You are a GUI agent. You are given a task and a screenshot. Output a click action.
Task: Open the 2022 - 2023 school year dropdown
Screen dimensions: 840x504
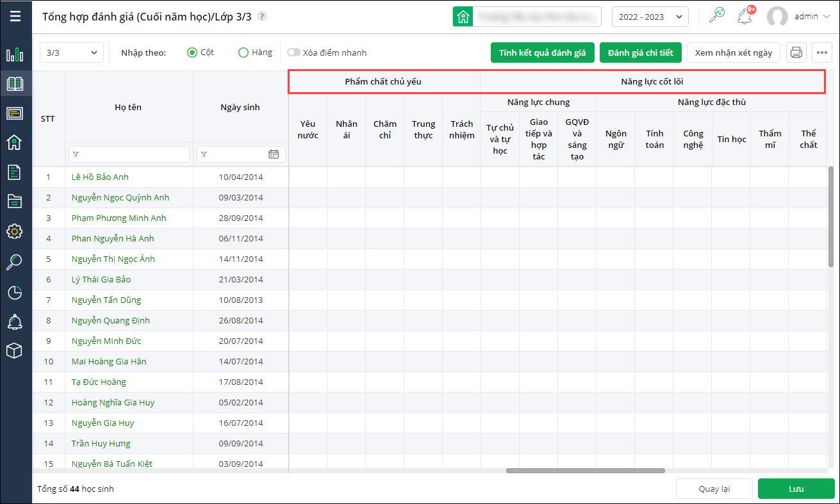[650, 17]
